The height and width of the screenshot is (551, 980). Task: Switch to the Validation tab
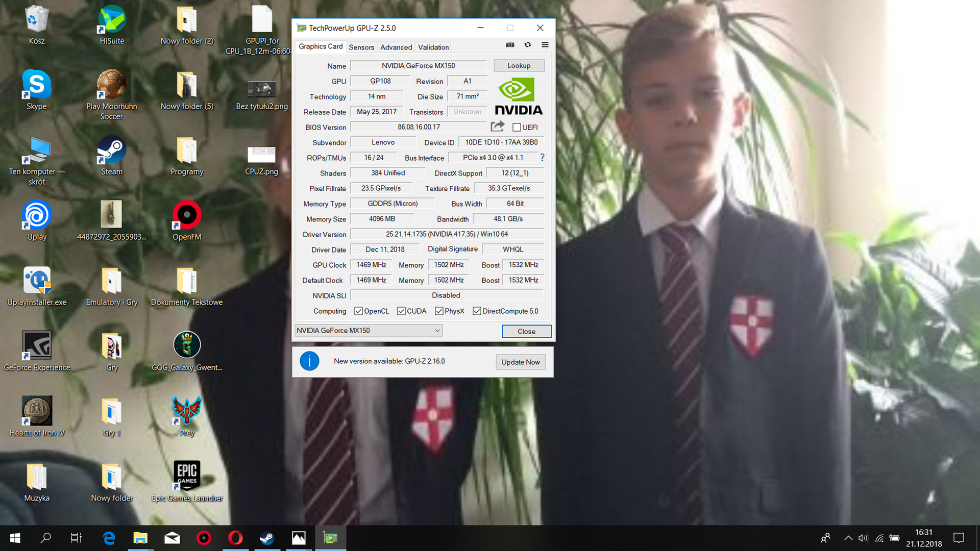tap(433, 47)
